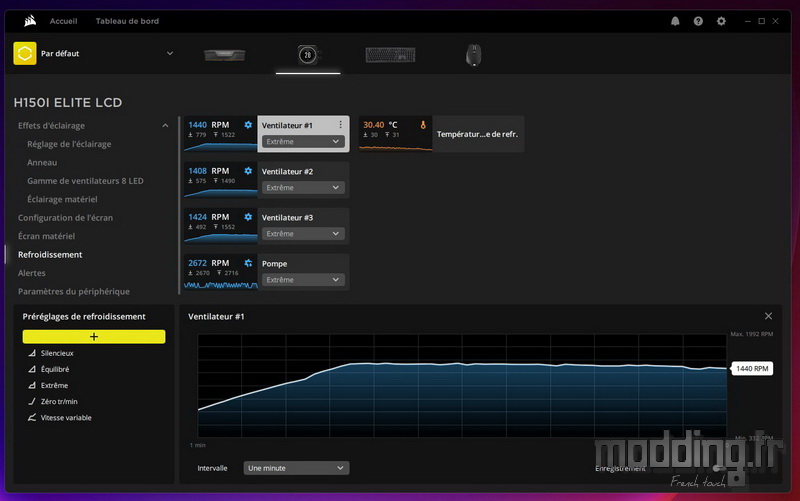Open the Anneau lighting section

pyautogui.click(x=42, y=162)
